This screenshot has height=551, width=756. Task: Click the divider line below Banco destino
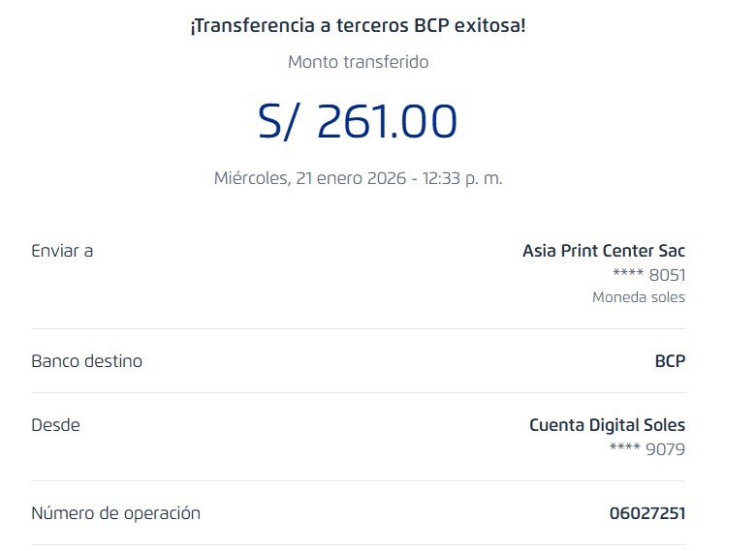click(358, 392)
